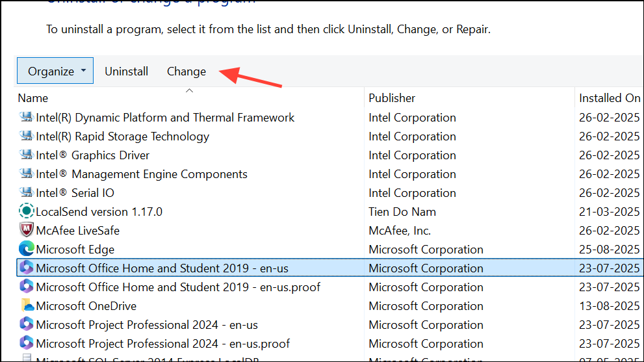Click the Microsoft Edge icon
This screenshot has height=362, width=644.
(27, 250)
